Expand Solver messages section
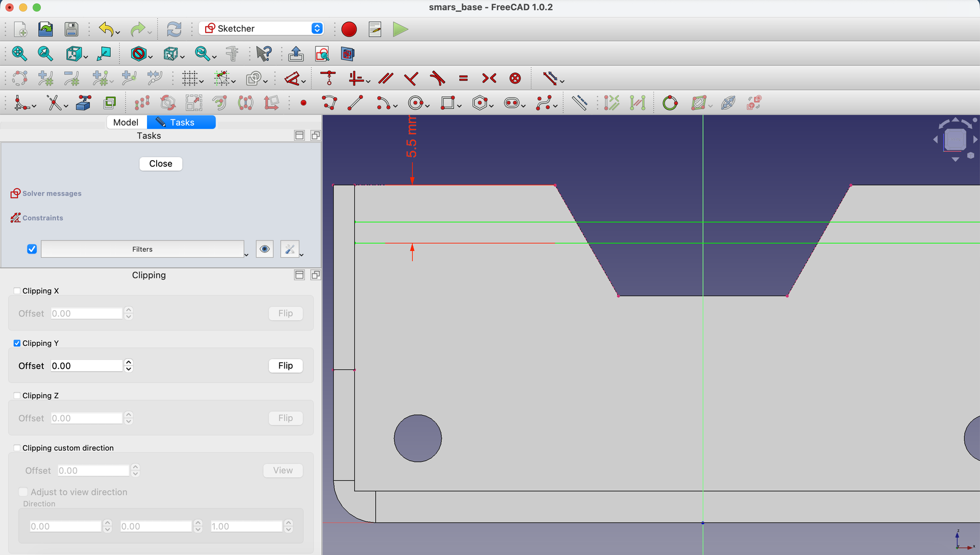 46,193
